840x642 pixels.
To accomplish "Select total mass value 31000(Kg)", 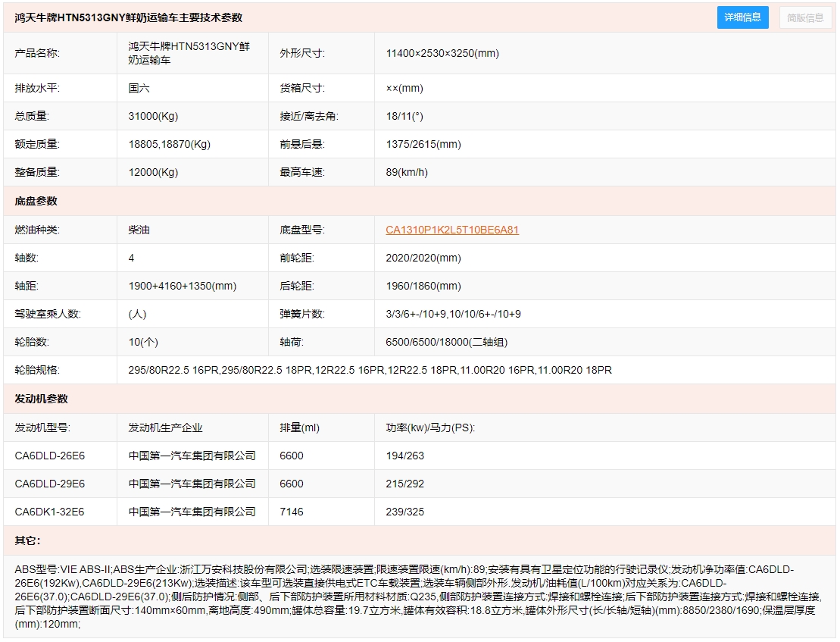I will click(153, 116).
